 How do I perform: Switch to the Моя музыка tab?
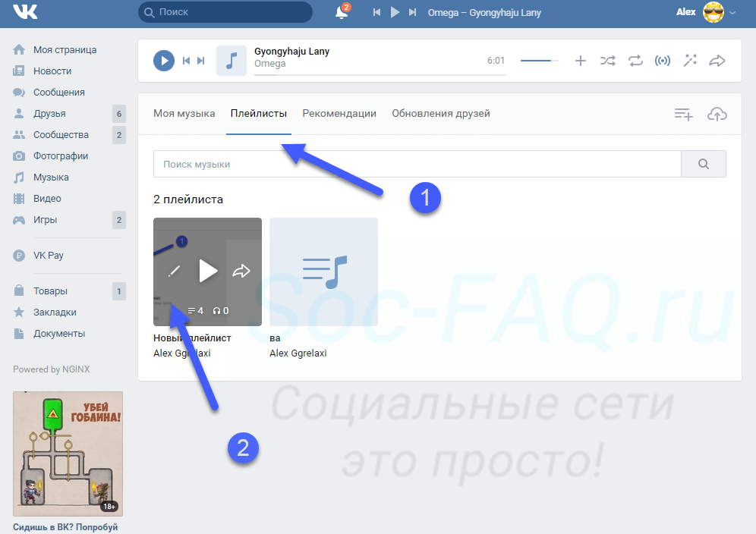click(x=184, y=114)
